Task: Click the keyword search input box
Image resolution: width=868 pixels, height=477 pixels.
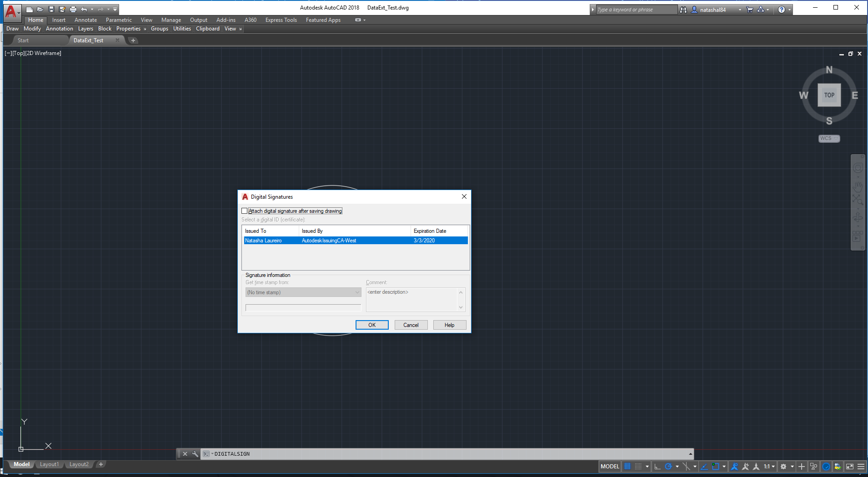Action: click(x=637, y=10)
